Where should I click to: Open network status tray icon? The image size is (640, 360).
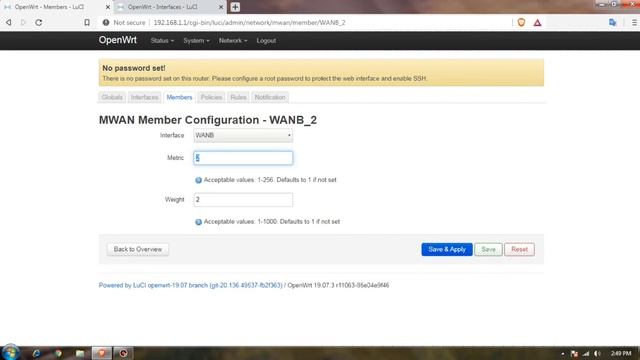(586, 353)
